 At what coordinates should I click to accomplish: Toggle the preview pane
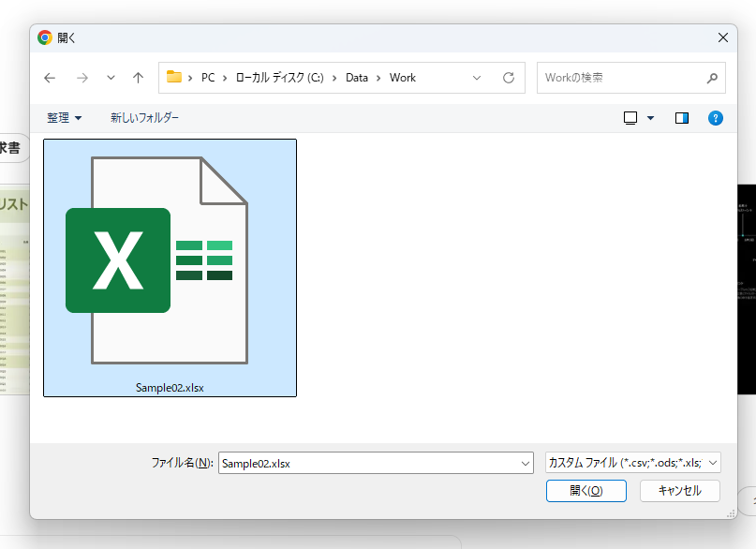click(682, 118)
